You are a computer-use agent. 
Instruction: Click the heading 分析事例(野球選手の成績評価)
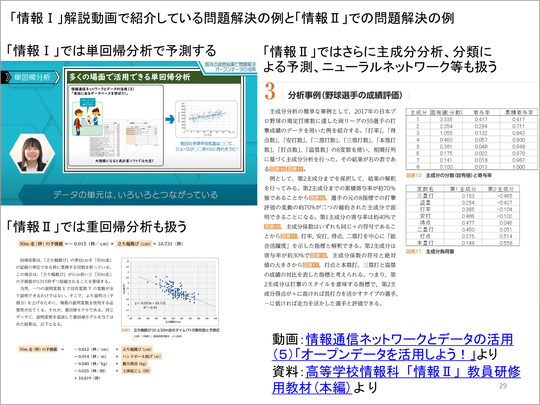(x=345, y=95)
